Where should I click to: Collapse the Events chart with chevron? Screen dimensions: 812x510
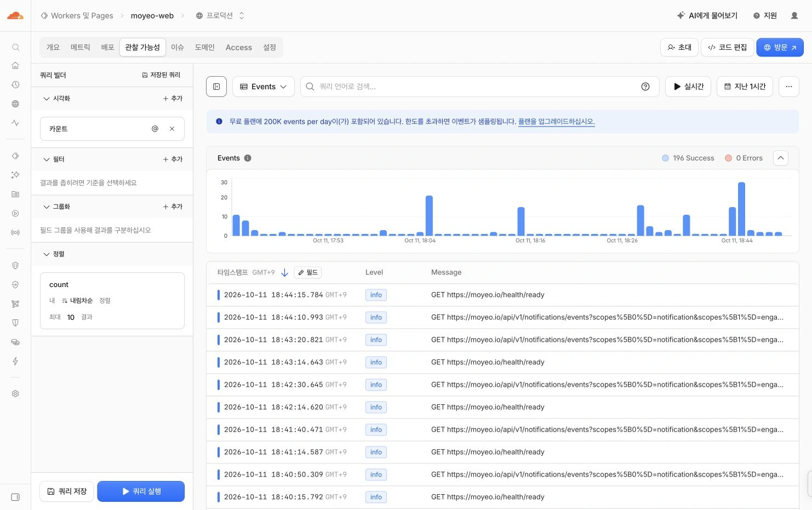[x=781, y=158]
